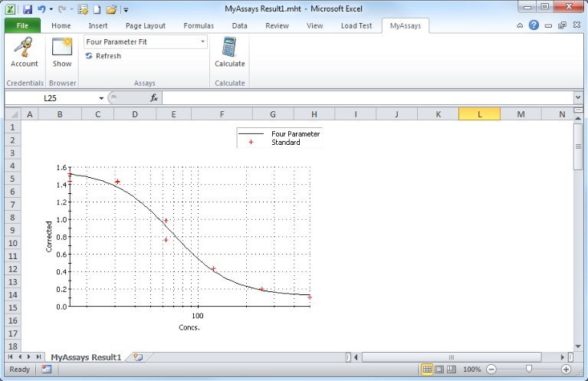Viewport: 588px width, 381px height.
Task: Restore down the workbook window
Action: point(562,25)
